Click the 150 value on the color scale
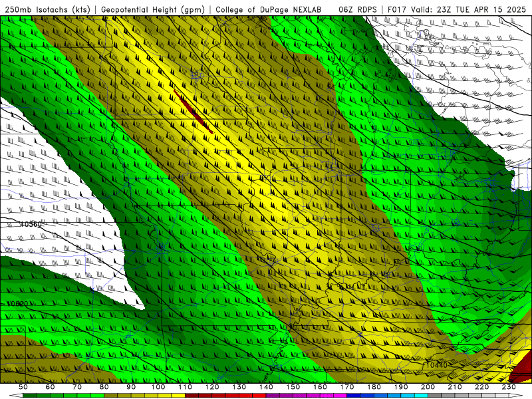This screenshot has height=399, width=532. [293, 387]
